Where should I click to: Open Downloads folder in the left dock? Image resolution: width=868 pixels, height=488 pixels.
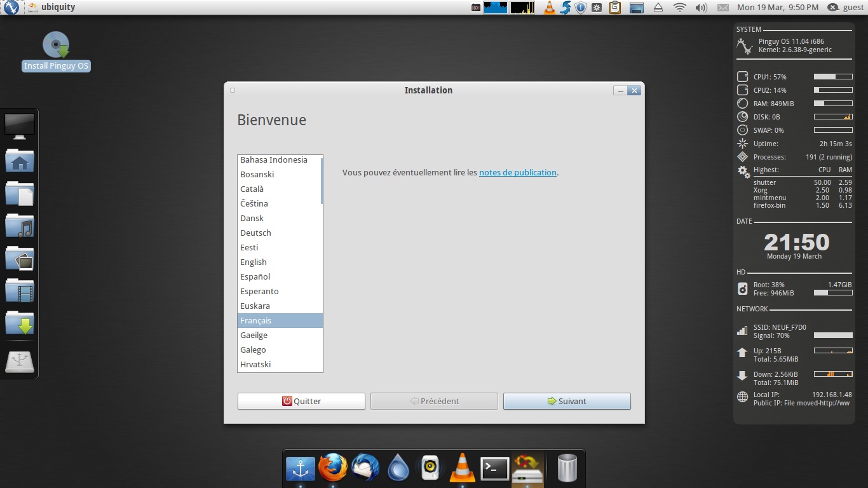click(x=20, y=323)
